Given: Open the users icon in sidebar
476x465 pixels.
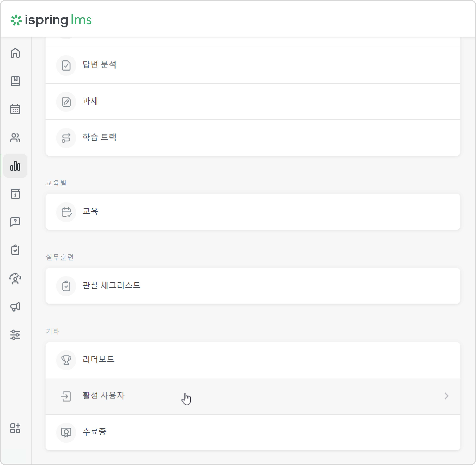Looking at the screenshot, I should click(x=15, y=138).
